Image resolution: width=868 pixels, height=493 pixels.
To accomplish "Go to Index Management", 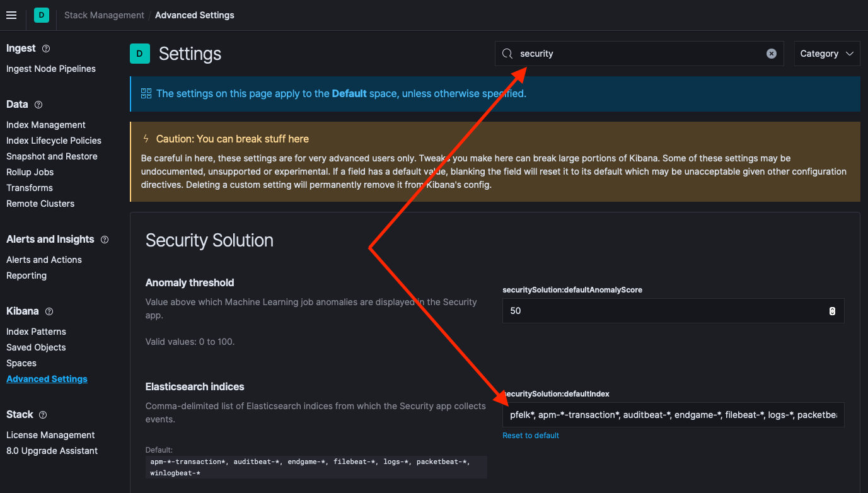I will (46, 125).
